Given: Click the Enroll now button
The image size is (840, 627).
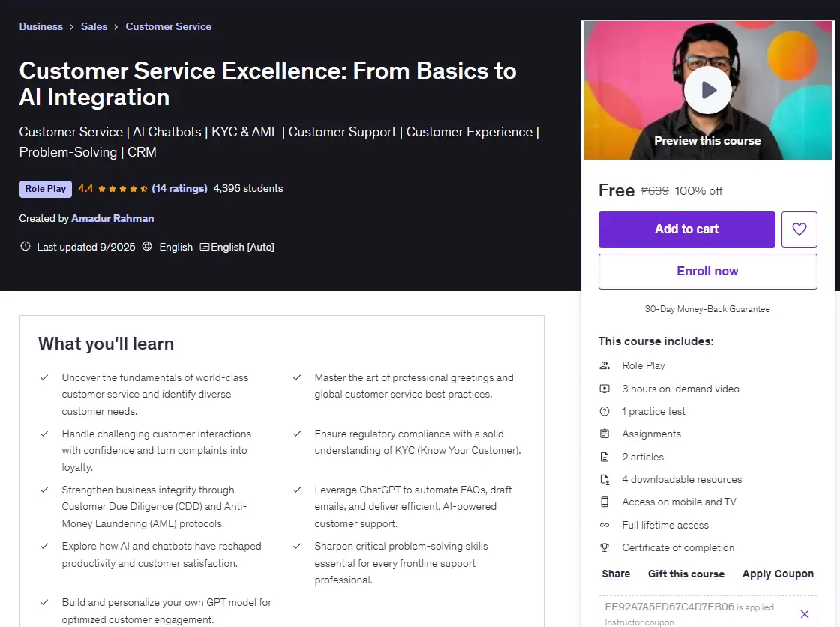Looking at the screenshot, I should 708,271.
